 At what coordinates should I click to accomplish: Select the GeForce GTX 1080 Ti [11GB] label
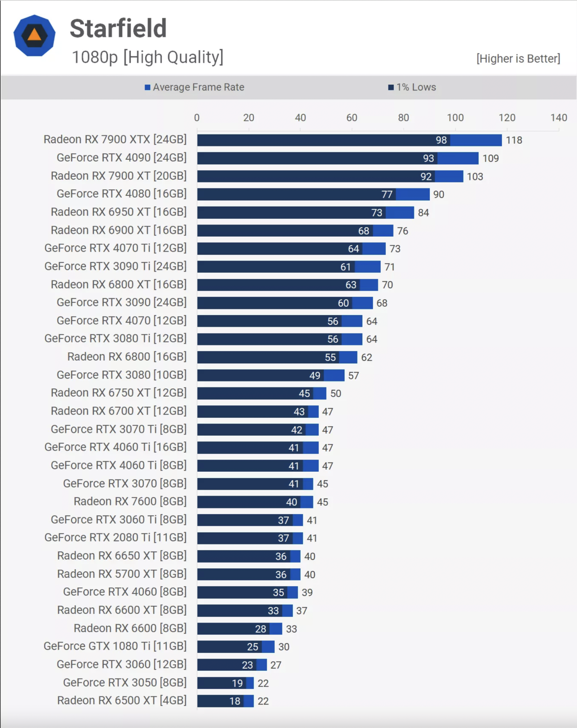[115, 646]
